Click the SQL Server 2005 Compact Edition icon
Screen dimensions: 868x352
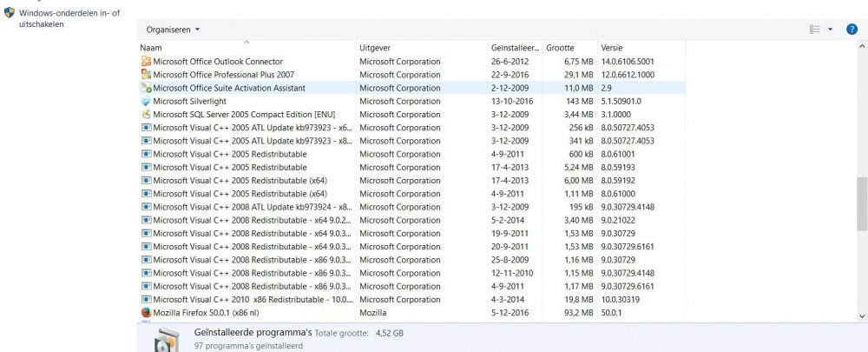coord(146,115)
